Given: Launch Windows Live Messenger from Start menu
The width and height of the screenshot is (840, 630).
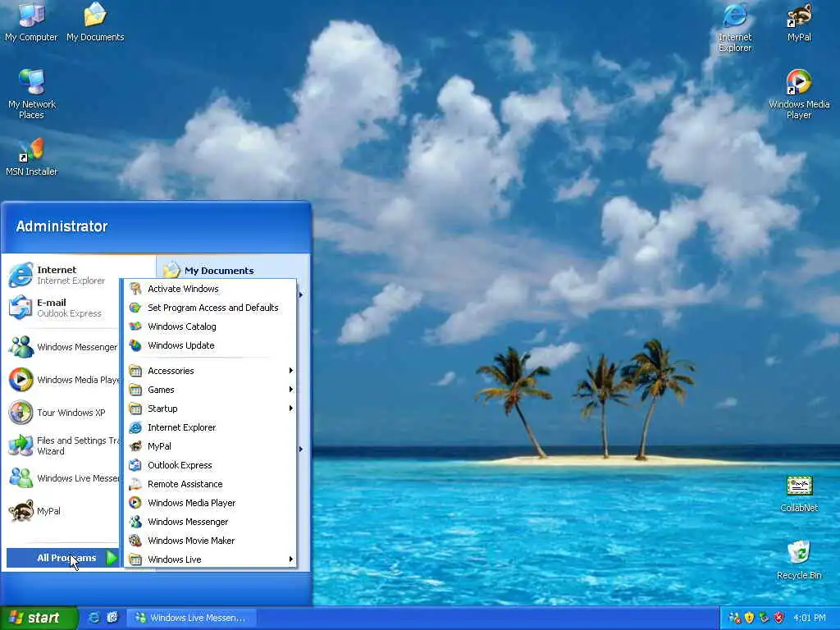Looking at the screenshot, I should 62,478.
